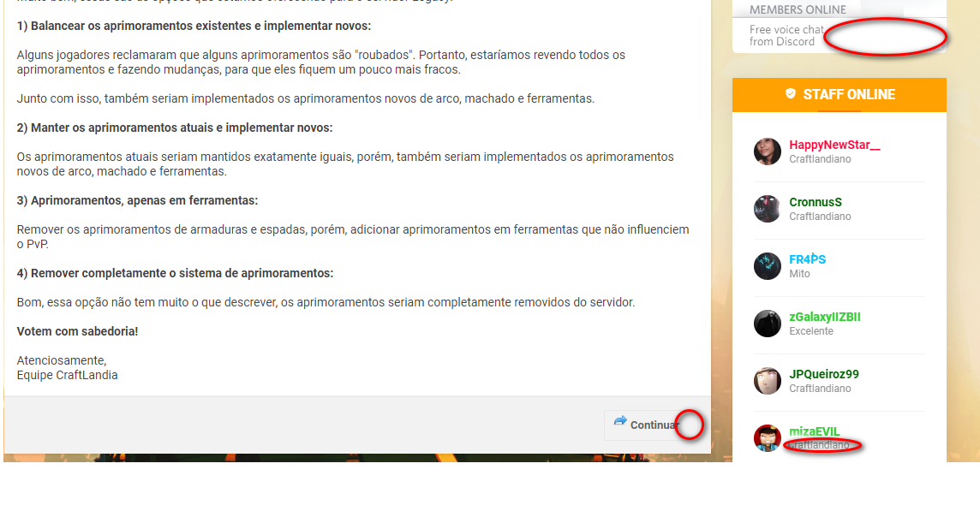The width and height of the screenshot is (980, 505).
Task: Click JPQueiroz99's profile avatar
Action: [767, 381]
